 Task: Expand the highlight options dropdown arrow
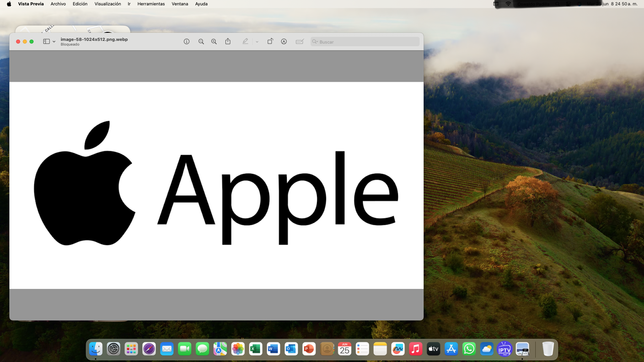[x=257, y=42]
